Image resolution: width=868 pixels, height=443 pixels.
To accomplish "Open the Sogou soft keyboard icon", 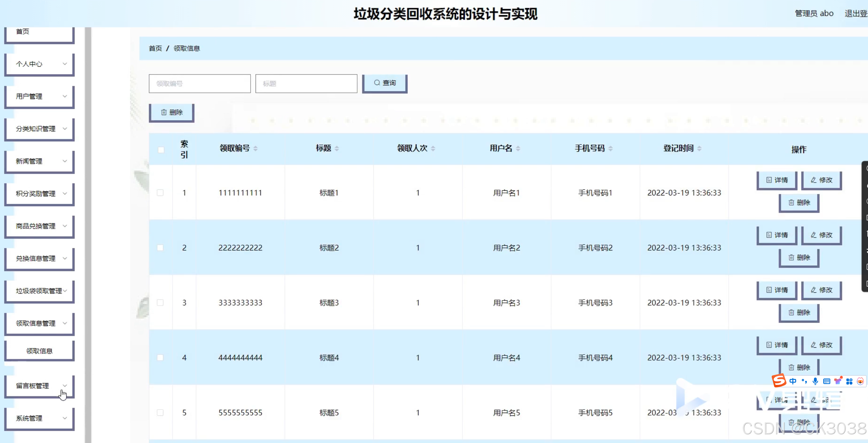I will pyautogui.click(x=826, y=381).
